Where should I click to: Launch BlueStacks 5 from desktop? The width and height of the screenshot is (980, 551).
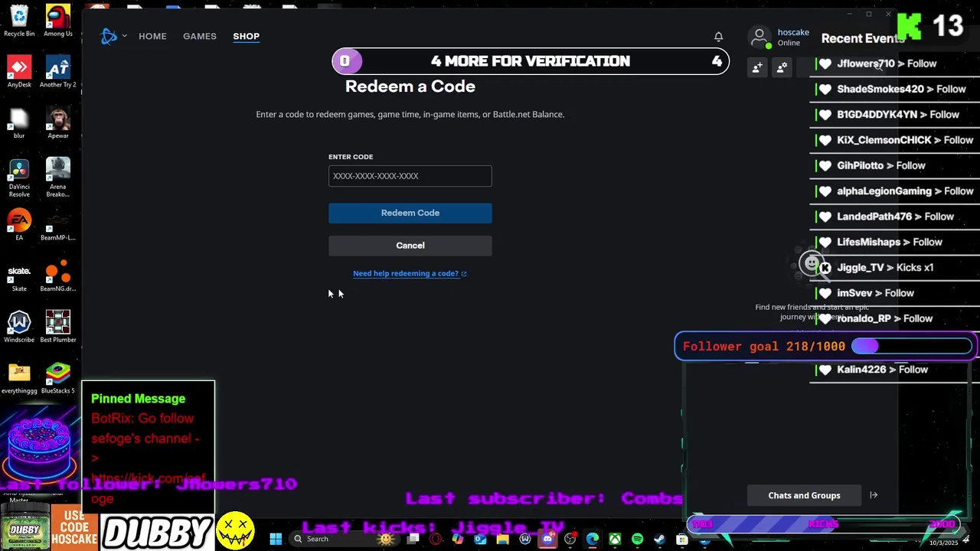[58, 378]
